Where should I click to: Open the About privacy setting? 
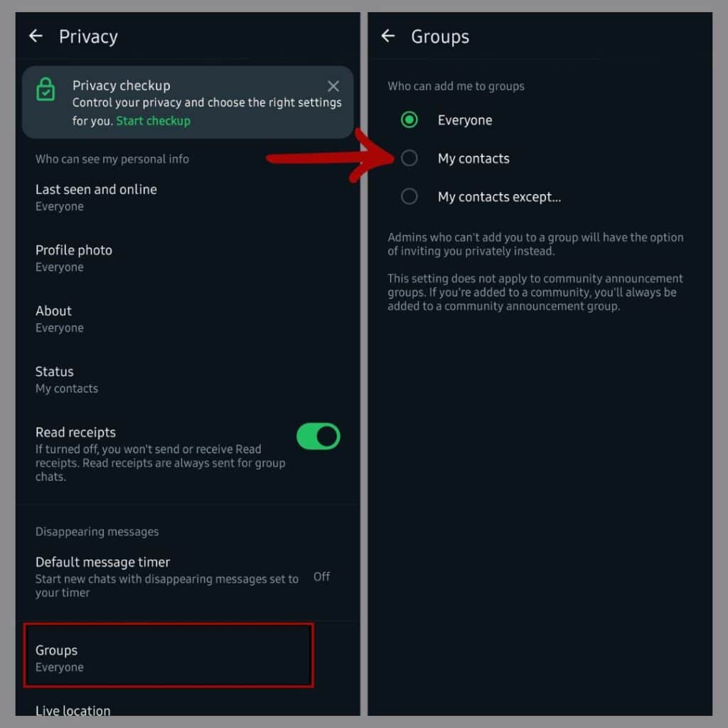tap(188, 319)
